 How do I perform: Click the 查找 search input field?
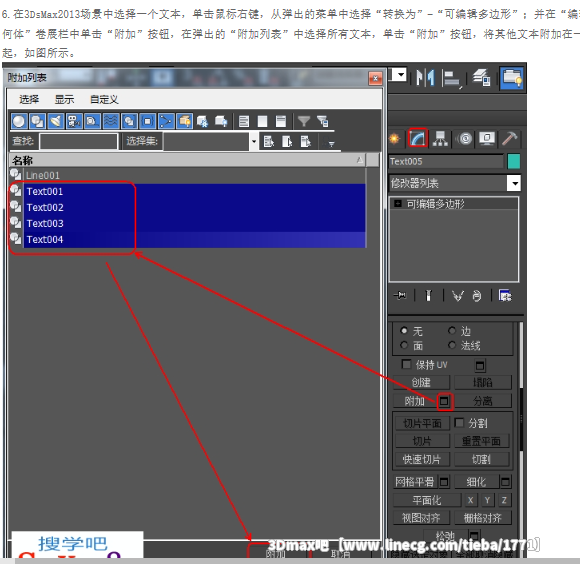pos(78,142)
